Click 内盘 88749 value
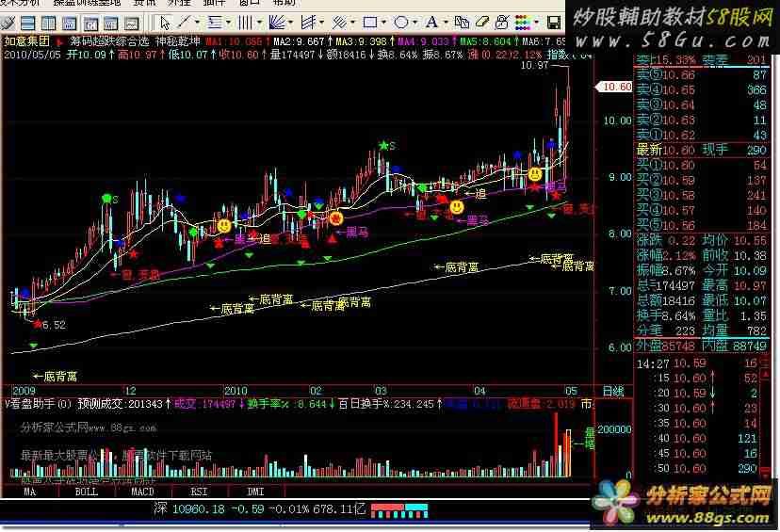The image size is (780, 532). coord(734,345)
